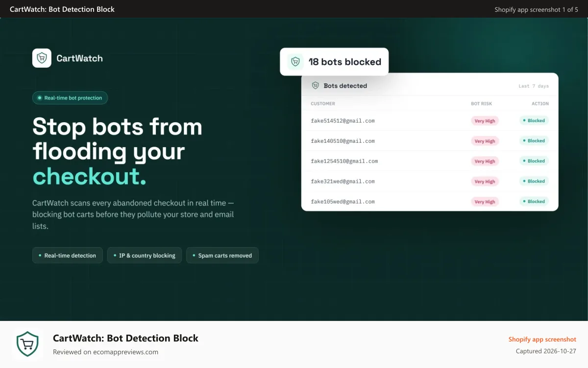The image size is (588, 368).
Task: Click the 'Real-time detection' feature chip
Action: pyautogui.click(x=68, y=256)
